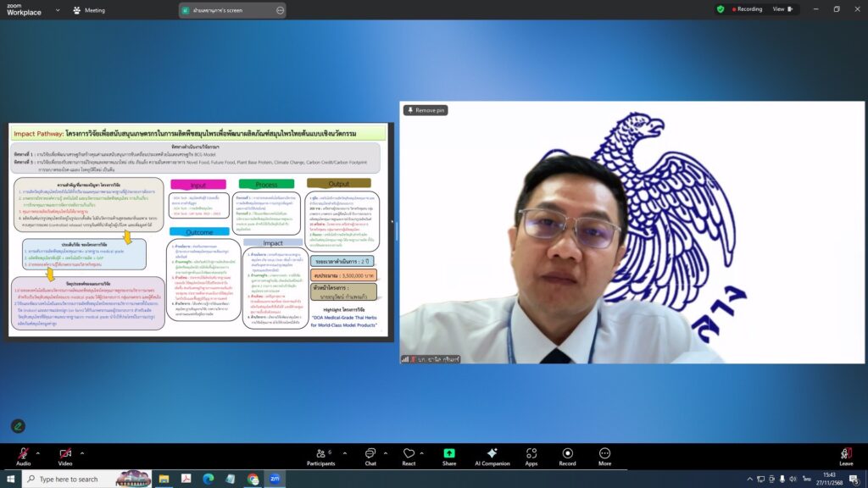868x488 pixels.
Task: Open the Apps icon
Action: (x=531, y=456)
